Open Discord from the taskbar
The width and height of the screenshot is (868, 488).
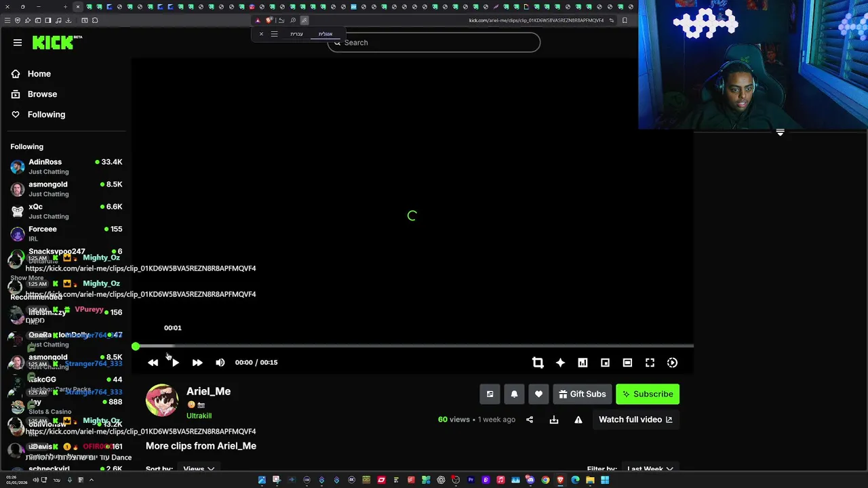[530, 480]
